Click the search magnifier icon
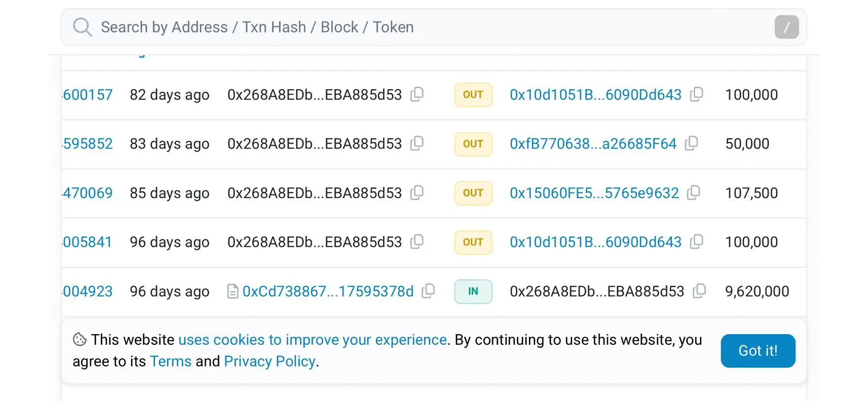This screenshot has height=401, width=868. (82, 27)
